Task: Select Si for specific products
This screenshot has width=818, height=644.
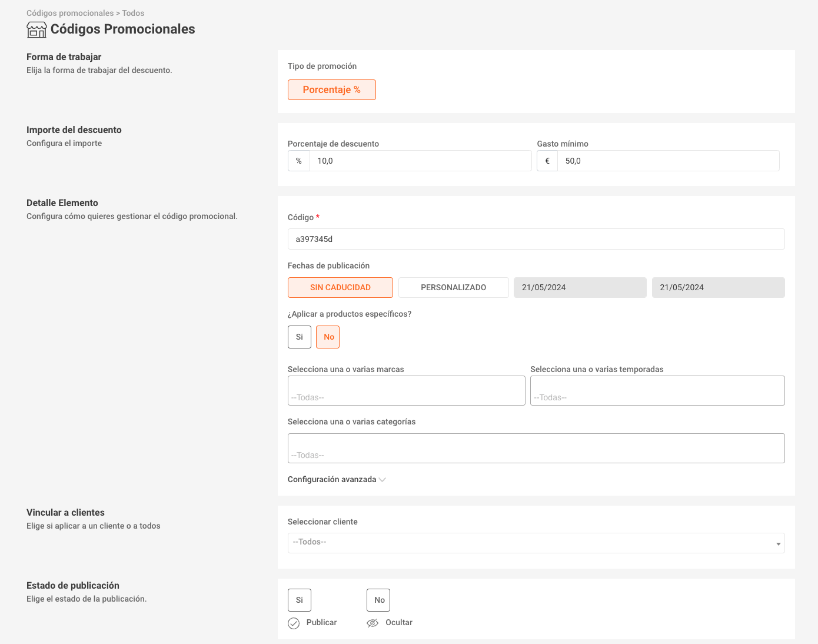Action: click(x=300, y=337)
